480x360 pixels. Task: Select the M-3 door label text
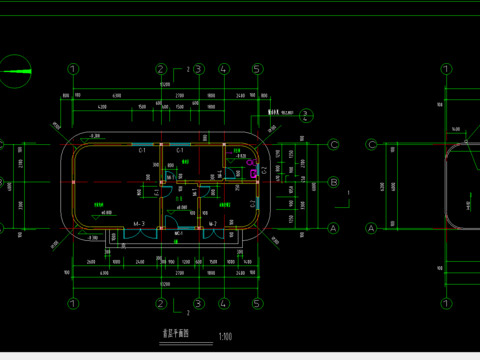pyautogui.click(x=139, y=224)
